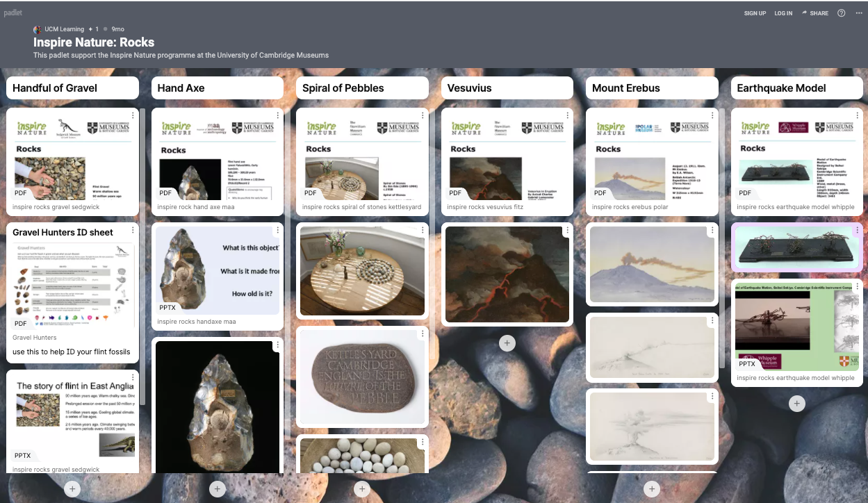868x503 pixels.
Task: Click the padlet logo text
Action: (x=13, y=13)
